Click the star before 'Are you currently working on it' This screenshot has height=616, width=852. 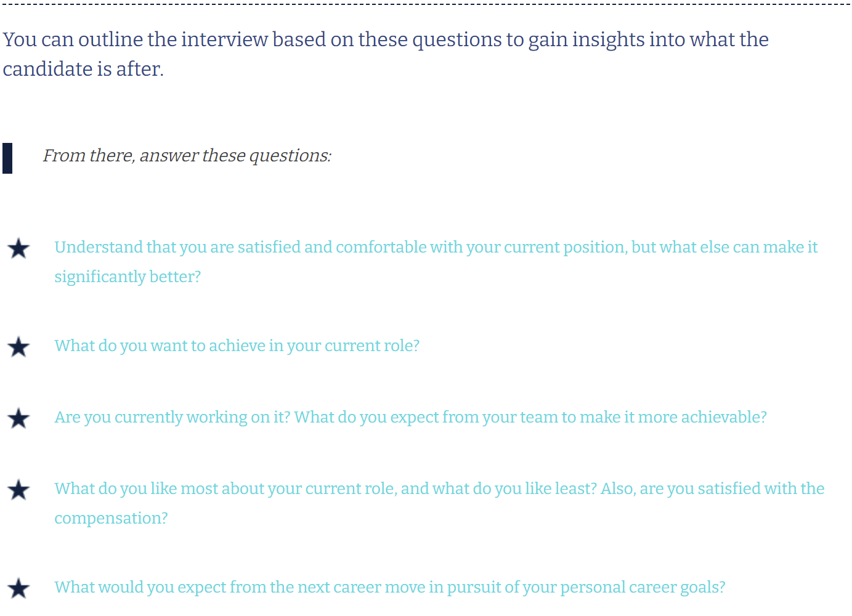pyautogui.click(x=18, y=418)
